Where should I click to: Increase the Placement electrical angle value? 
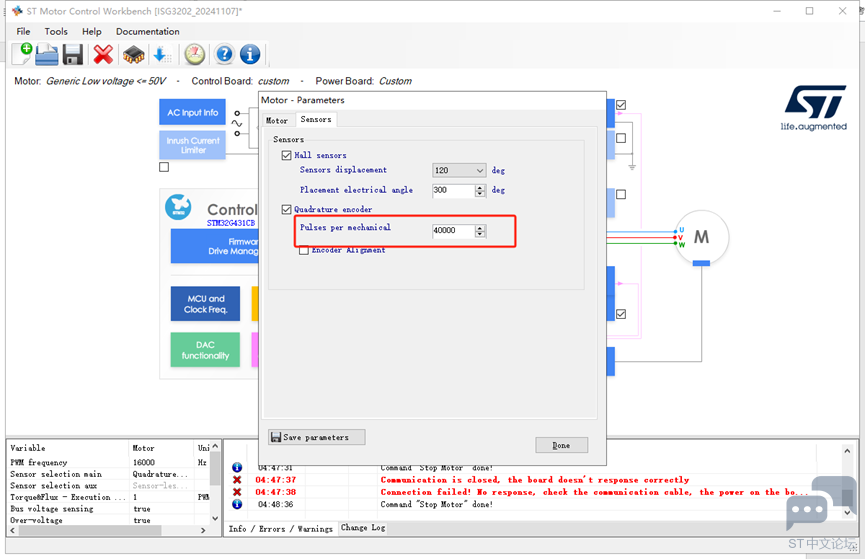pos(480,187)
